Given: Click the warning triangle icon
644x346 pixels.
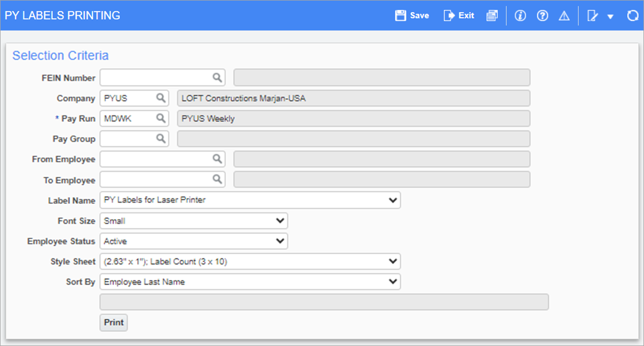Looking at the screenshot, I should click(x=564, y=15).
